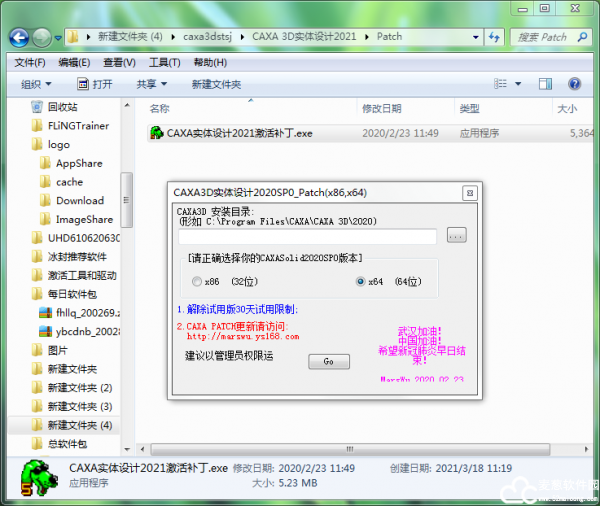Open the 编辑(E) menu

(x=74, y=62)
